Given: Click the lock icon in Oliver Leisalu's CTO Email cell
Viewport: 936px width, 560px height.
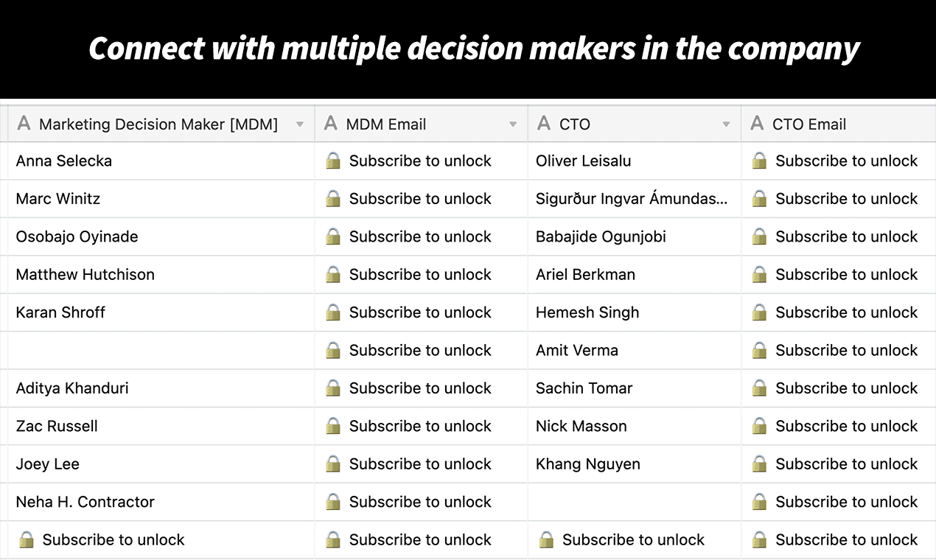Looking at the screenshot, I should [759, 161].
